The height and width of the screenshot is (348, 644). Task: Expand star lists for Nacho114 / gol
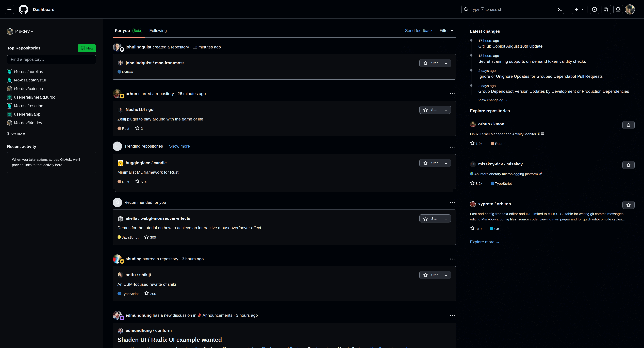pos(446,110)
